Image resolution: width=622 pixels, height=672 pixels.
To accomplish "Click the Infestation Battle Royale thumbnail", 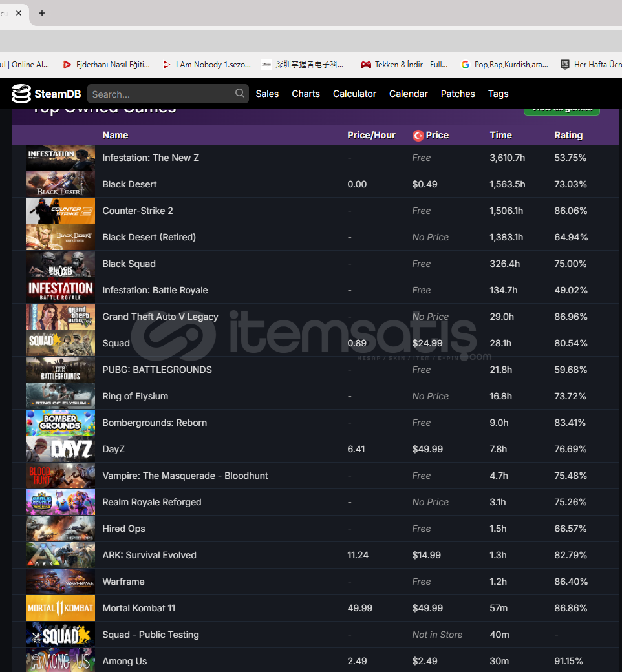I will (61, 290).
